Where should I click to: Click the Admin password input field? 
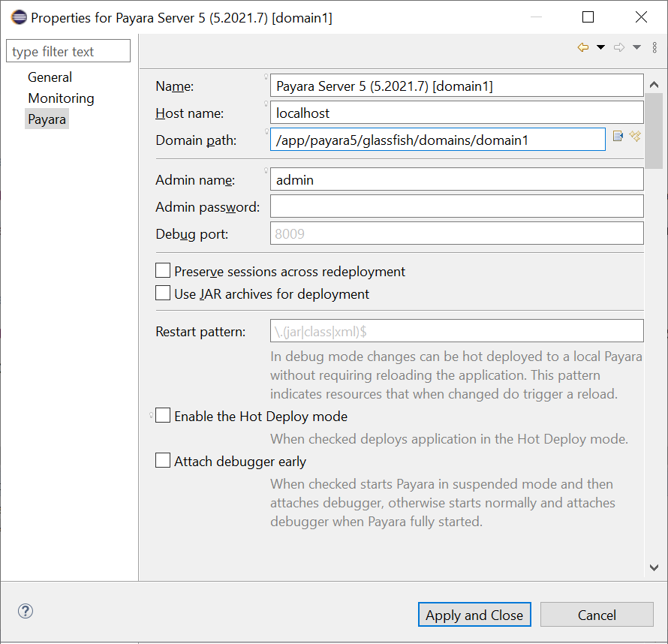point(456,206)
